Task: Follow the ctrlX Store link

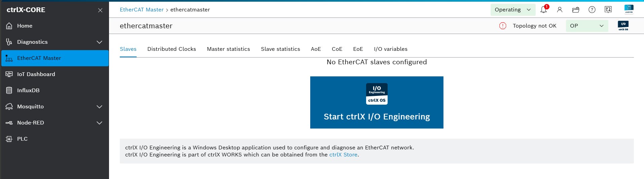Action: pyautogui.click(x=343, y=155)
